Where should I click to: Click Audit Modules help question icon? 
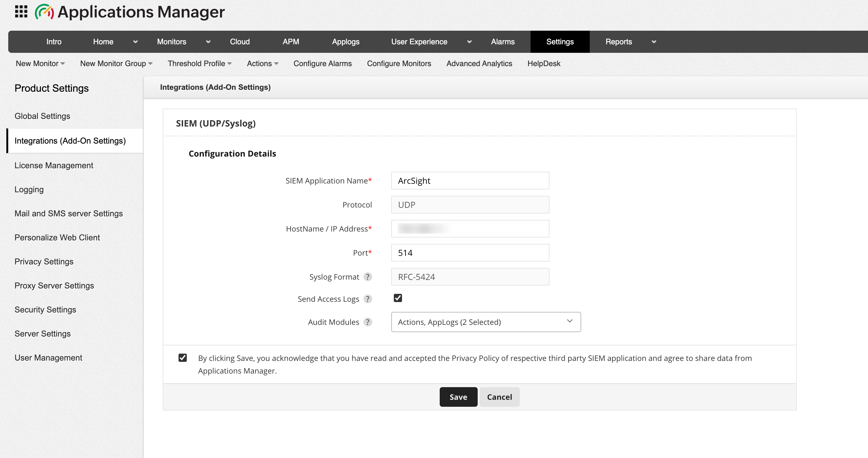pyautogui.click(x=368, y=322)
